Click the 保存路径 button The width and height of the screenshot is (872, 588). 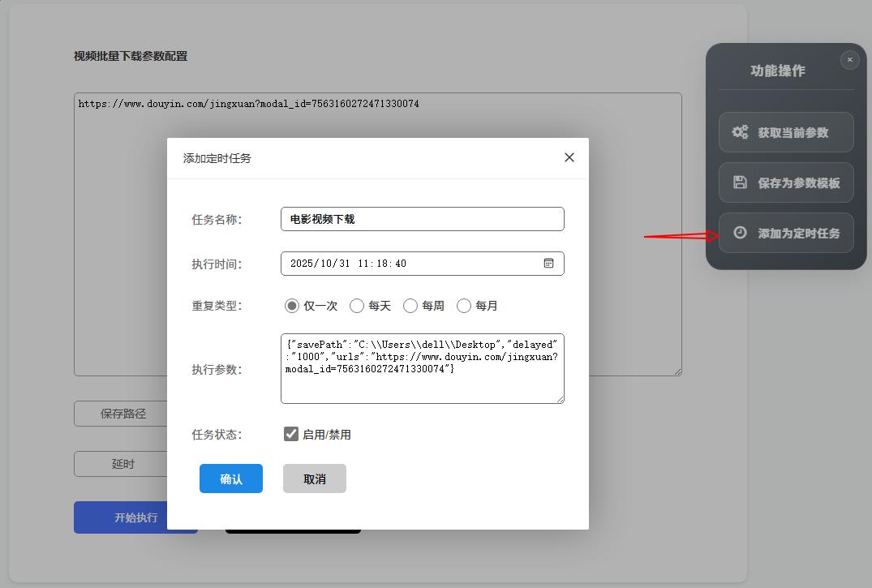122,414
